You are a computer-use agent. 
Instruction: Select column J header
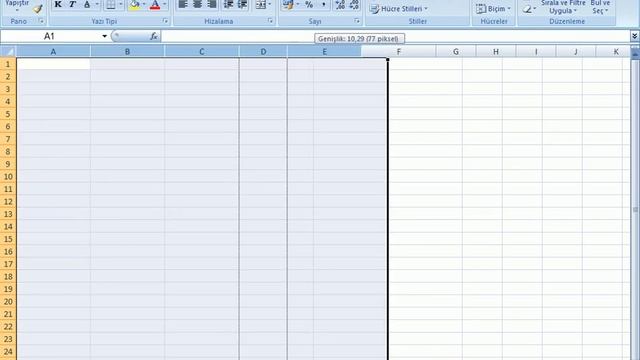(x=576, y=51)
